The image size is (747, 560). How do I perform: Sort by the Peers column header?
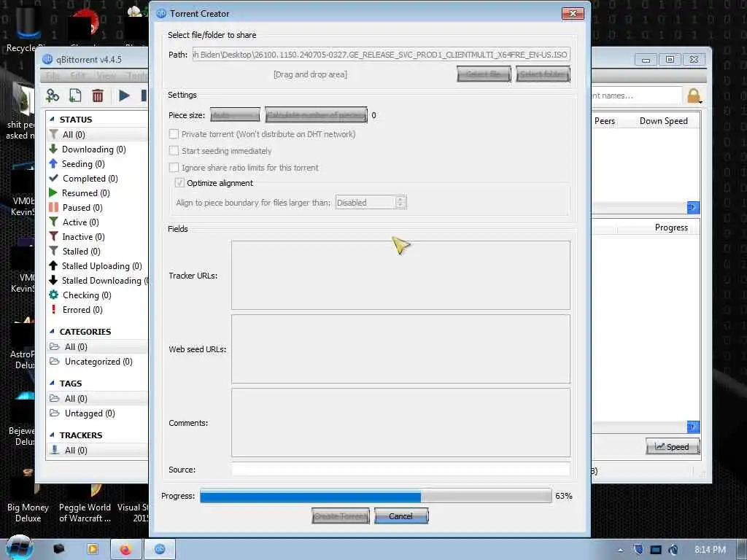point(605,121)
